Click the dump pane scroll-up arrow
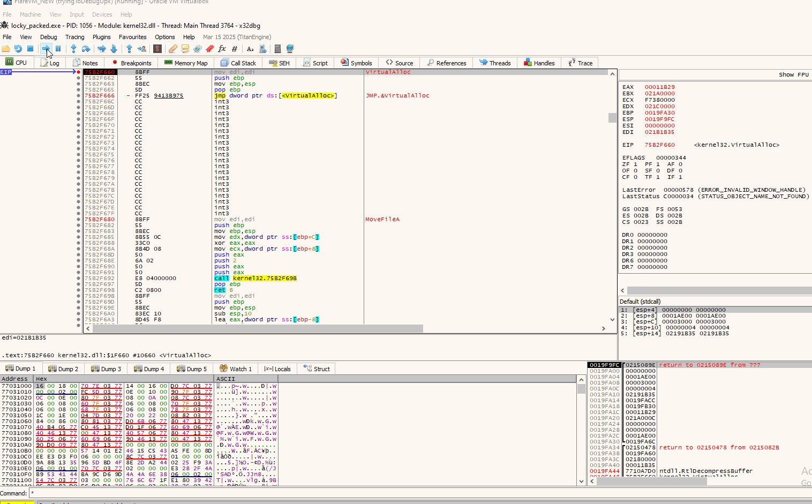This screenshot has height=504, width=812. coord(582,379)
